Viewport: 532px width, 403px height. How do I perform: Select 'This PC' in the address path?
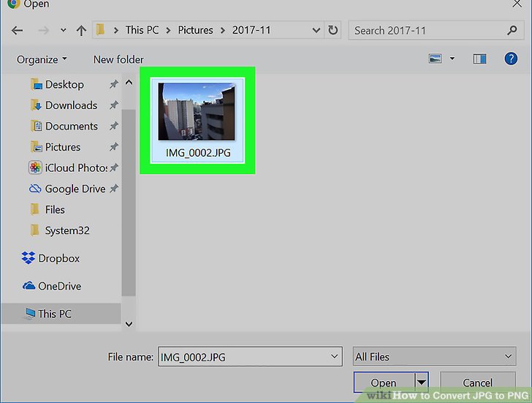[142, 30]
